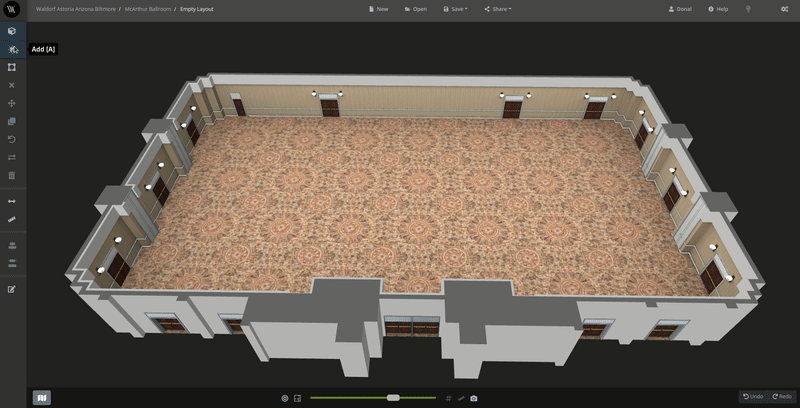
Task: Toggle the map view button at bottom left
Action: click(x=42, y=398)
